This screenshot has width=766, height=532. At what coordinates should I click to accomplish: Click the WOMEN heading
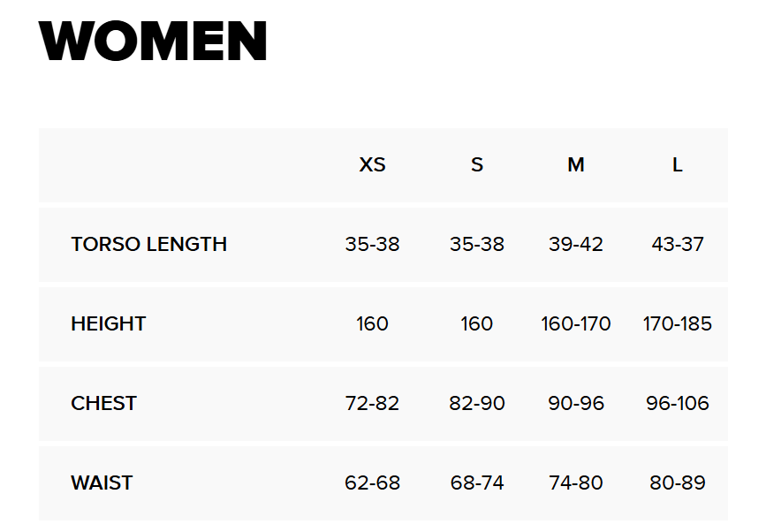153,41
